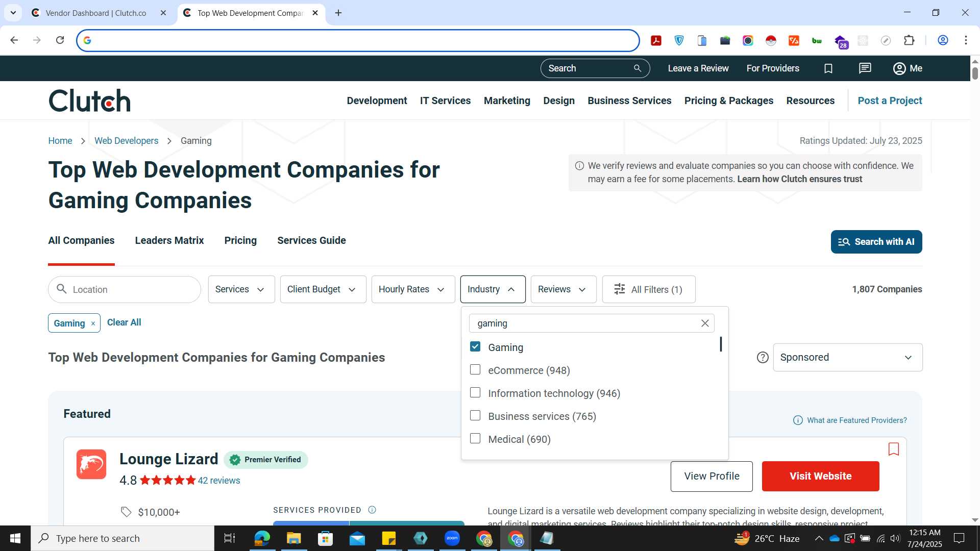Open Post a Project link
The height and width of the screenshot is (551, 980).
click(x=890, y=101)
